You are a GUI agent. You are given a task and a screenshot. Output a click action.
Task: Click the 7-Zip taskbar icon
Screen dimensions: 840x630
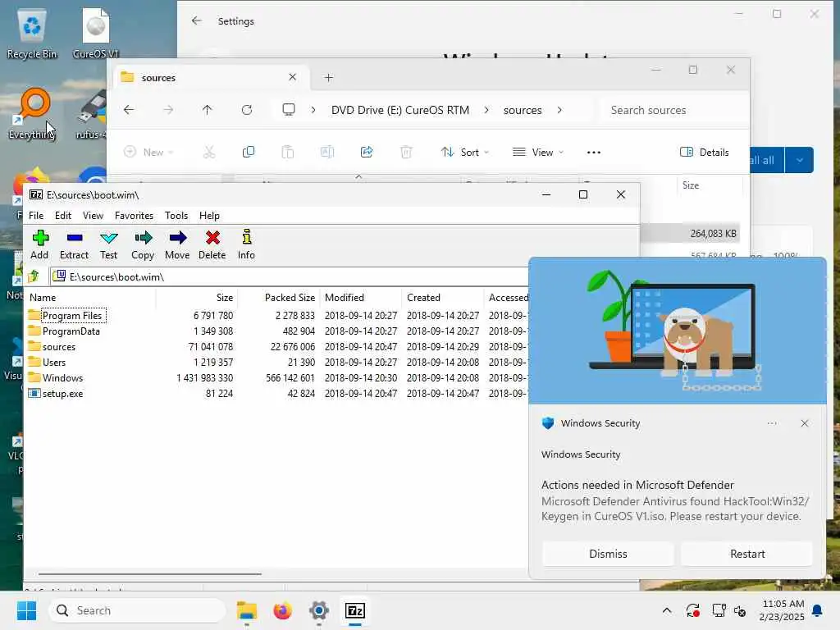click(355, 610)
